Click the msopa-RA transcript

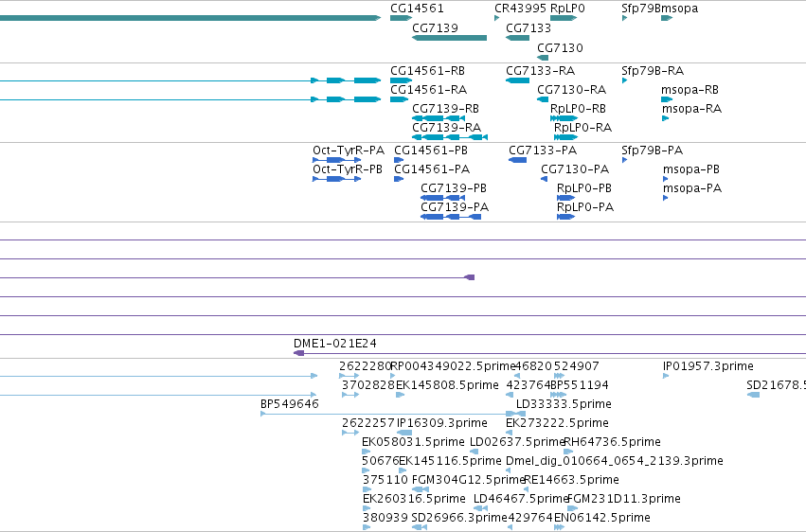pyautogui.click(x=665, y=118)
